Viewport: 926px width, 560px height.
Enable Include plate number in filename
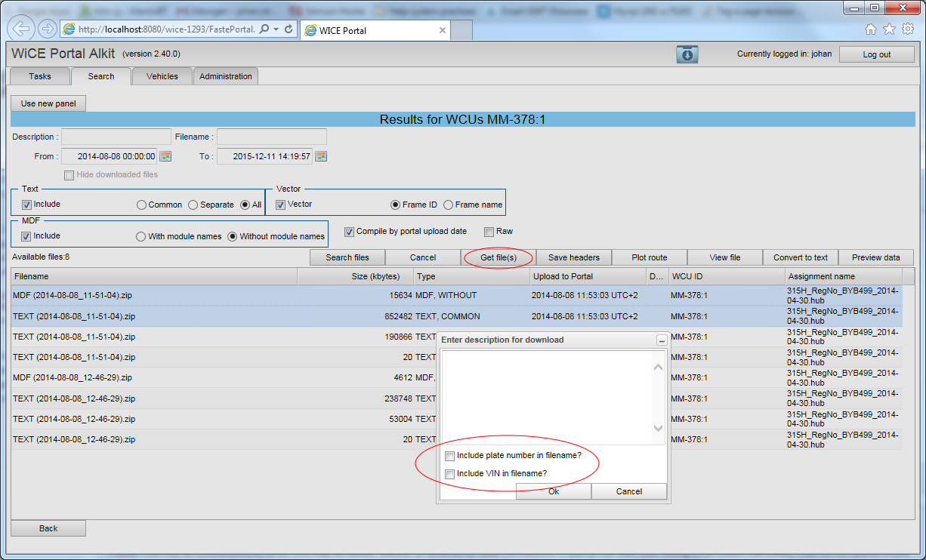[x=450, y=456]
